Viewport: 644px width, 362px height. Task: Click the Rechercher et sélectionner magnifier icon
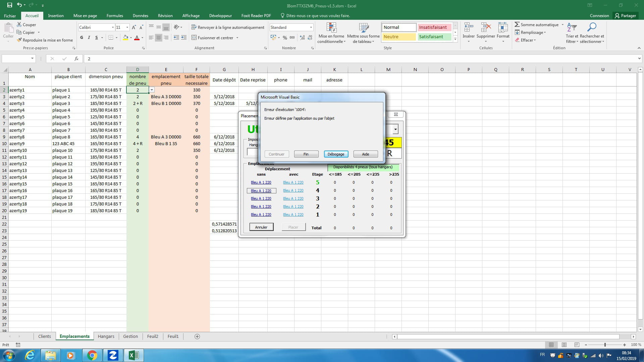(x=592, y=27)
